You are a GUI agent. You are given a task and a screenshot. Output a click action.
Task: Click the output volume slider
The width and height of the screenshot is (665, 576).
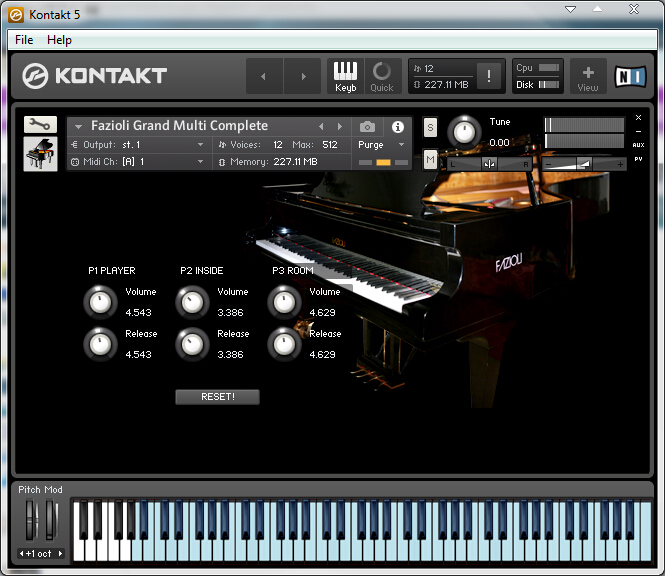[x=584, y=164]
